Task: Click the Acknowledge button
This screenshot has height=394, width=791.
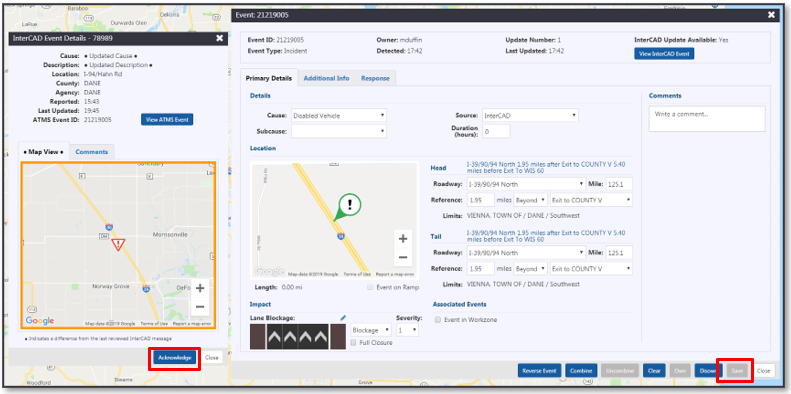Action: 175,358
